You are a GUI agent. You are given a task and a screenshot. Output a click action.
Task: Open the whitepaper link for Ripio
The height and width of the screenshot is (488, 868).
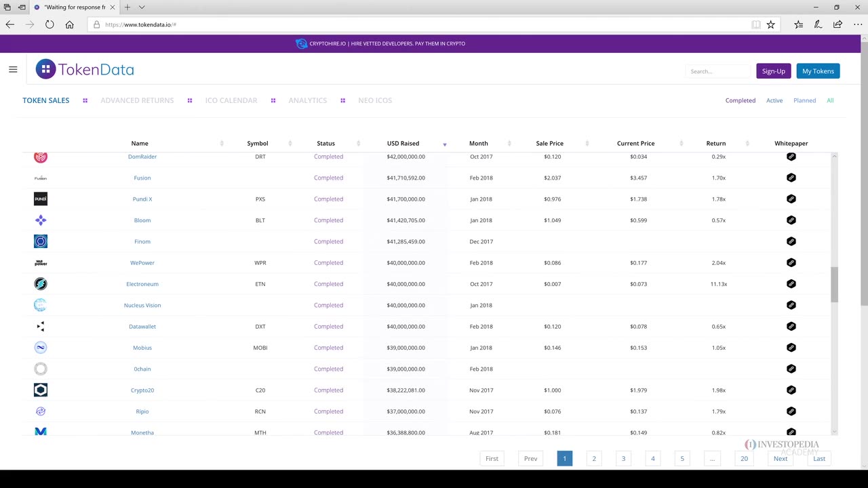click(x=791, y=411)
